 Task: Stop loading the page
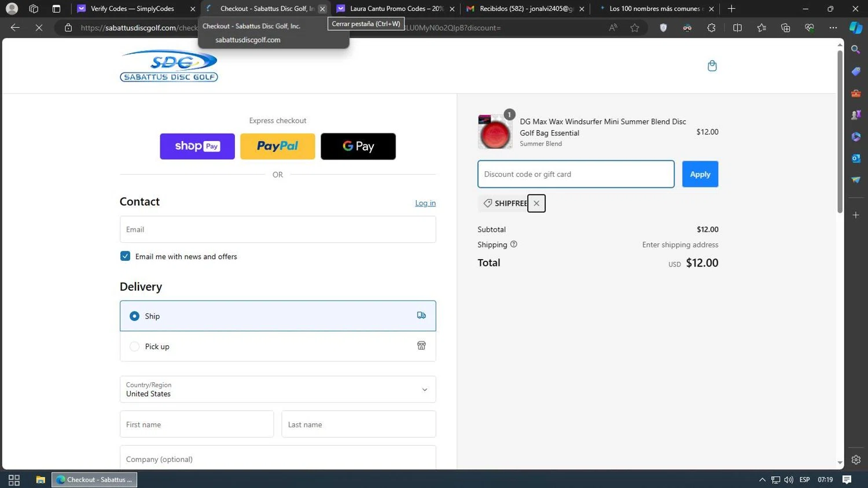click(x=39, y=27)
